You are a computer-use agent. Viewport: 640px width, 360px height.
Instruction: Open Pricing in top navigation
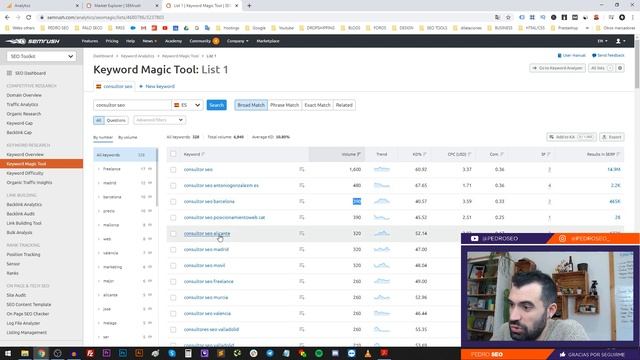click(x=112, y=41)
